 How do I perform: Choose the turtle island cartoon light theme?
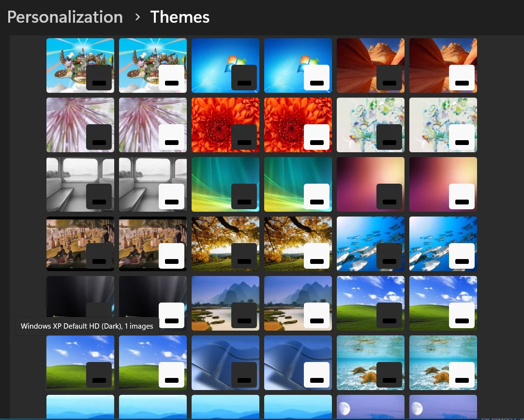click(x=153, y=65)
